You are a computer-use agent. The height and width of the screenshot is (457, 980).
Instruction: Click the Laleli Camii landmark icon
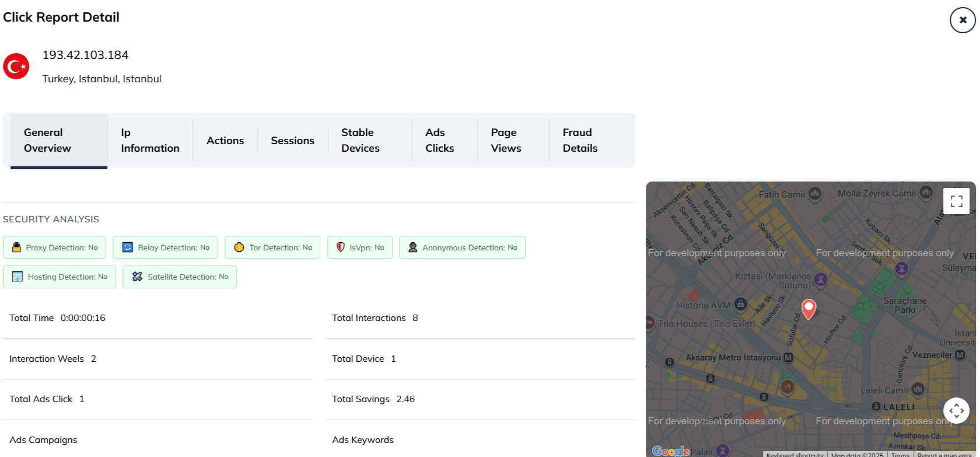[918, 389]
